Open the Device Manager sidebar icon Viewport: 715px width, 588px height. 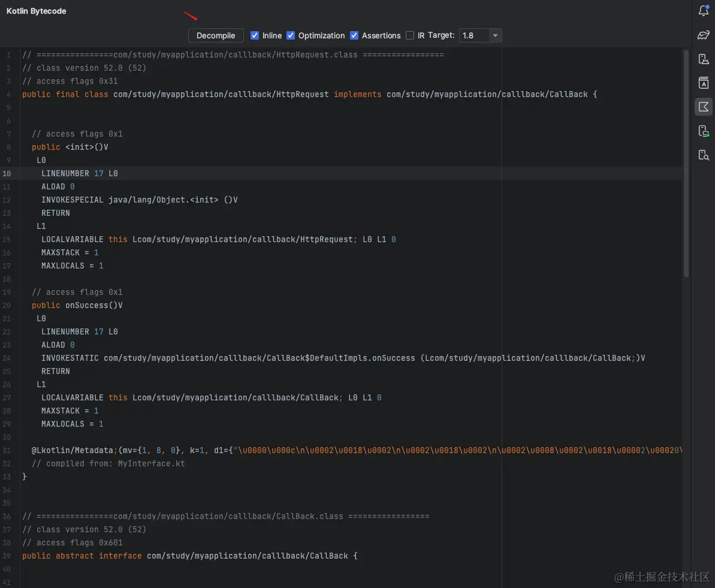point(704,59)
